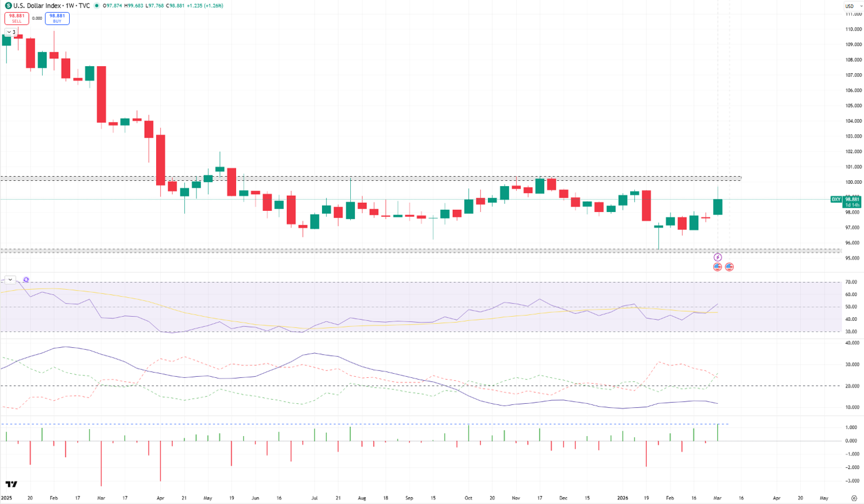The width and height of the screenshot is (864, 504).
Task: Click the Oct label on time axis
Action: click(468, 498)
